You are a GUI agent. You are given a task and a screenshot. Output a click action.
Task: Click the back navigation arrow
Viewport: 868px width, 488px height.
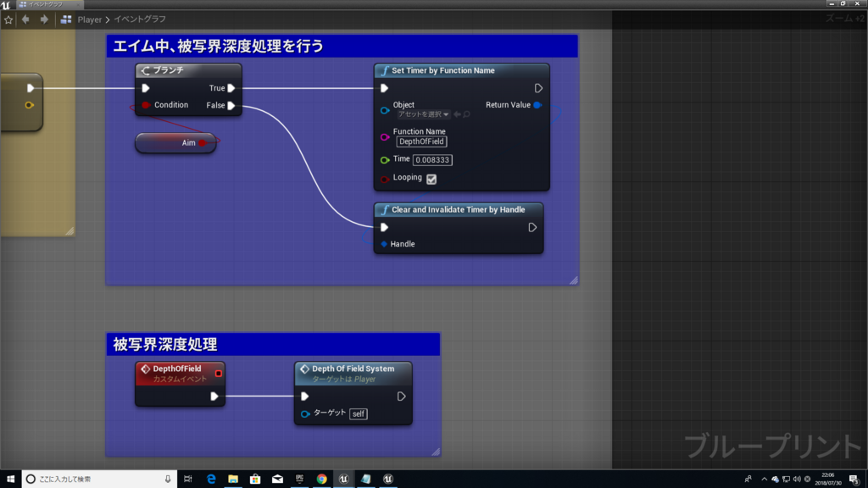[x=25, y=19]
